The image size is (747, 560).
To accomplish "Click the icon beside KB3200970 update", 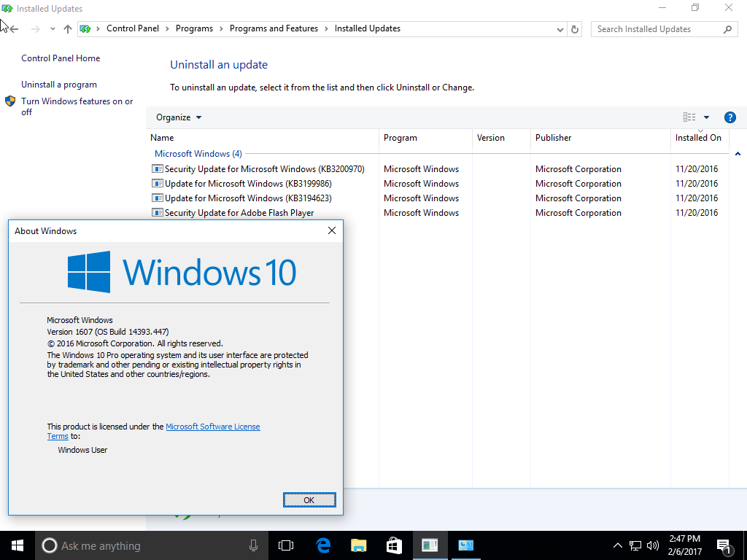I will 158,168.
